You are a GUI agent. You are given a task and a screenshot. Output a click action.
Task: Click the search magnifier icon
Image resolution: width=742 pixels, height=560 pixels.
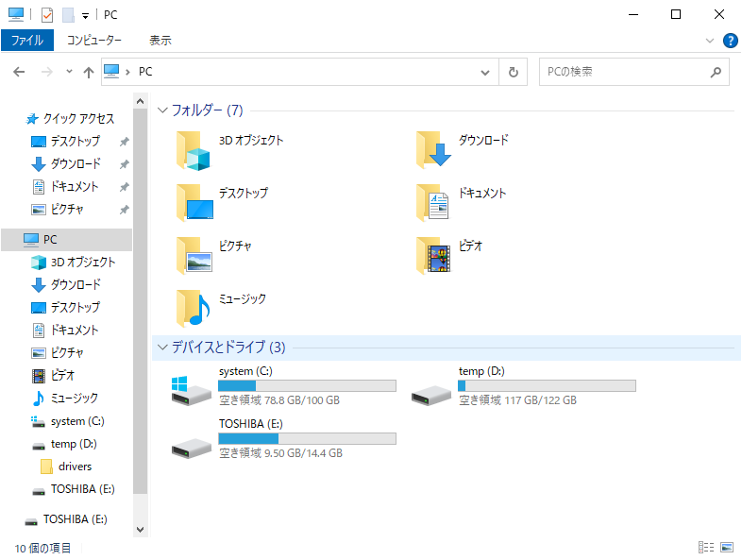[716, 72]
